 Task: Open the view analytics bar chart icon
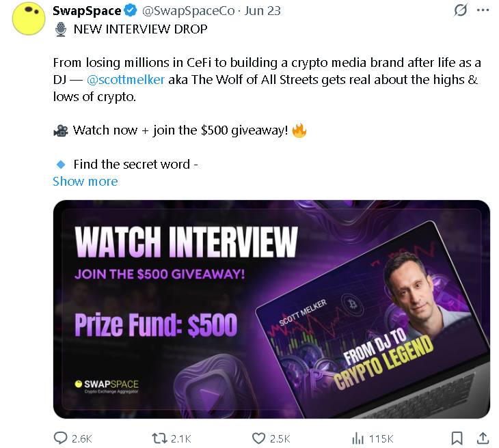click(358, 438)
